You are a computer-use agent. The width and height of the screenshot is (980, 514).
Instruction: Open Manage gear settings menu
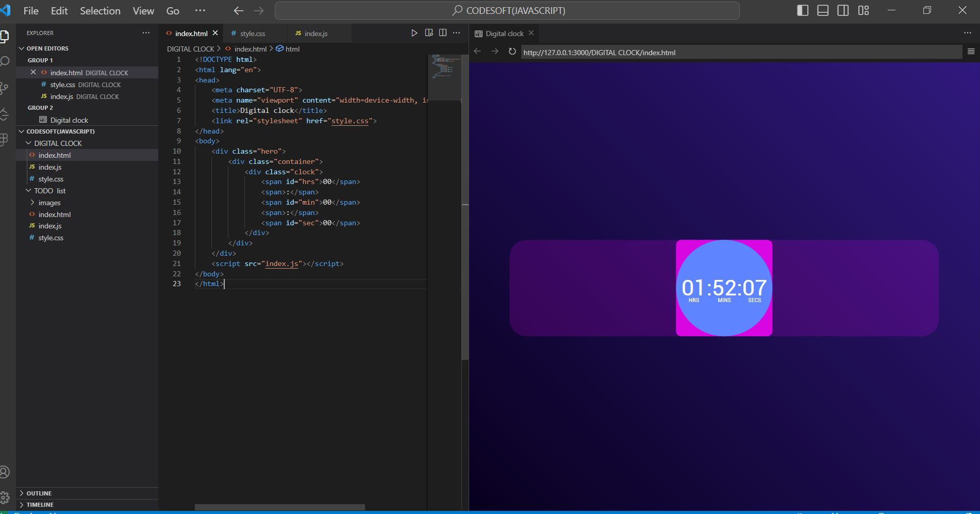tap(5, 498)
